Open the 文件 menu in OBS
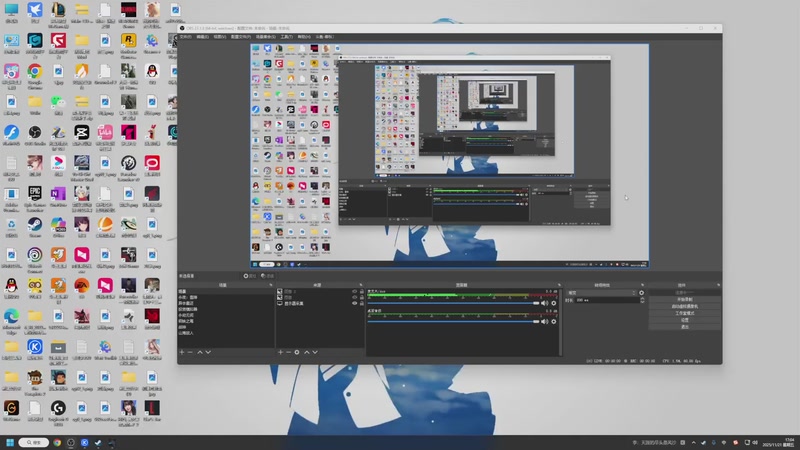The height and width of the screenshot is (450, 800). pyautogui.click(x=185, y=37)
